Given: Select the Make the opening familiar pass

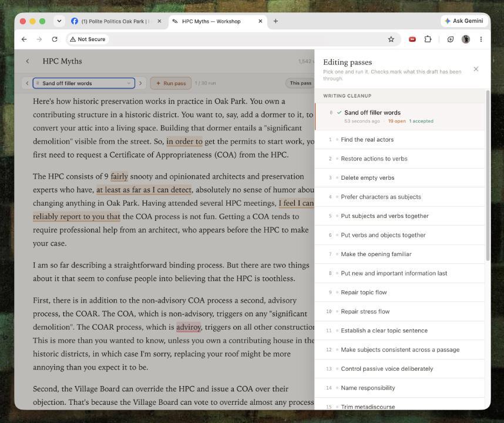Looking at the screenshot, I should [399, 254].
